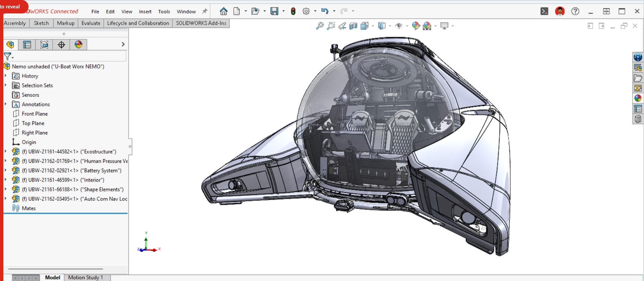
Task: Open the Section View tool
Action: tap(353, 26)
